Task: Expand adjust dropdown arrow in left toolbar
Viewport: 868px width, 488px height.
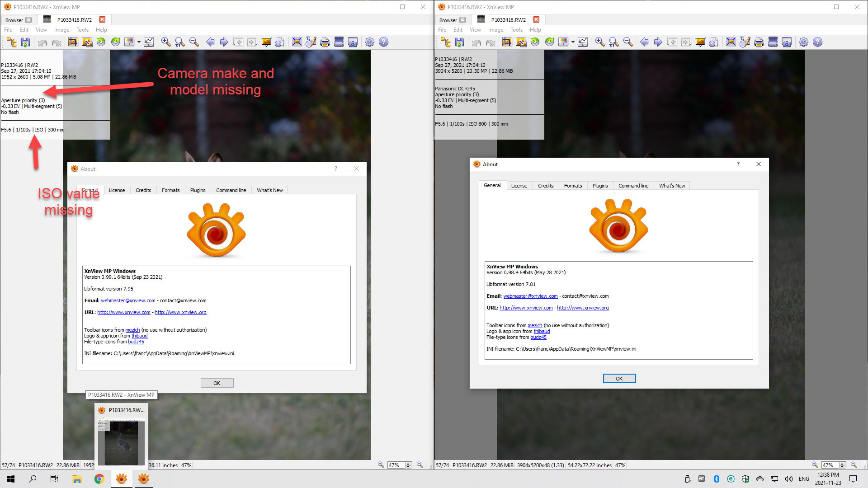Action: pyautogui.click(x=139, y=42)
